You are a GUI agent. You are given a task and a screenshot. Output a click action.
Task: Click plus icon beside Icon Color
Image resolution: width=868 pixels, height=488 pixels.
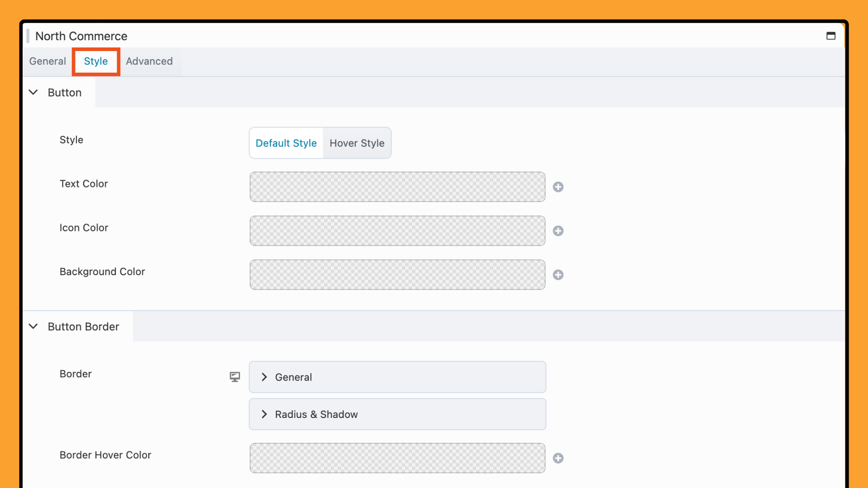558,231
